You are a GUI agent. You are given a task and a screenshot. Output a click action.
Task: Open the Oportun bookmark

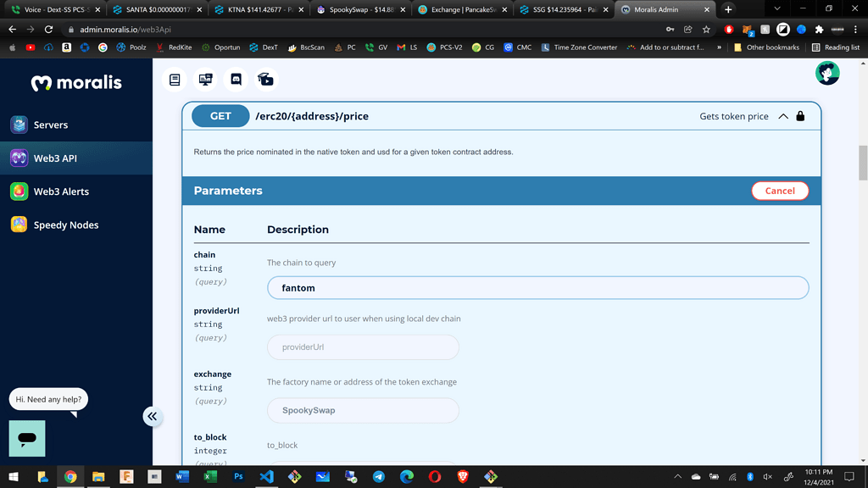click(221, 47)
